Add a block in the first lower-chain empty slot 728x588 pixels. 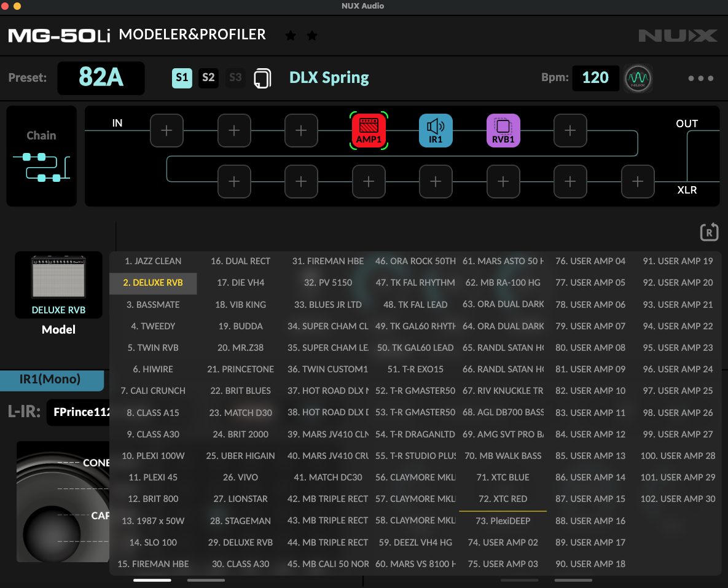(x=234, y=182)
